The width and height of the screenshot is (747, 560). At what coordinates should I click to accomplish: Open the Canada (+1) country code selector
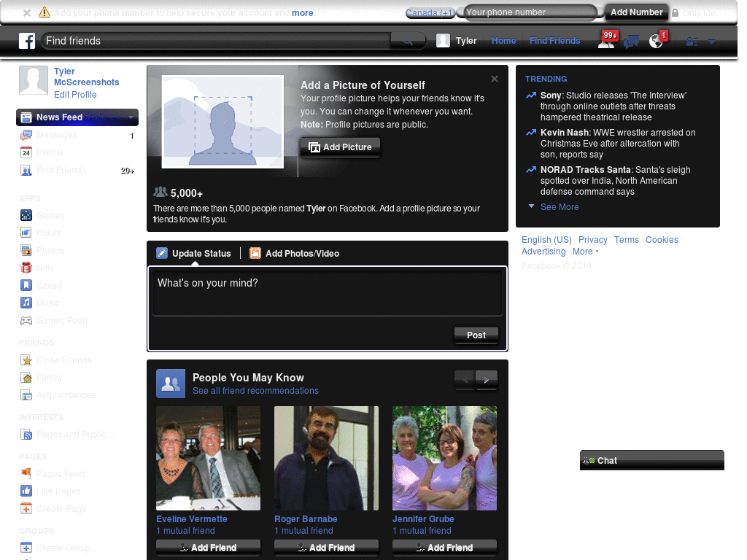pyautogui.click(x=430, y=13)
